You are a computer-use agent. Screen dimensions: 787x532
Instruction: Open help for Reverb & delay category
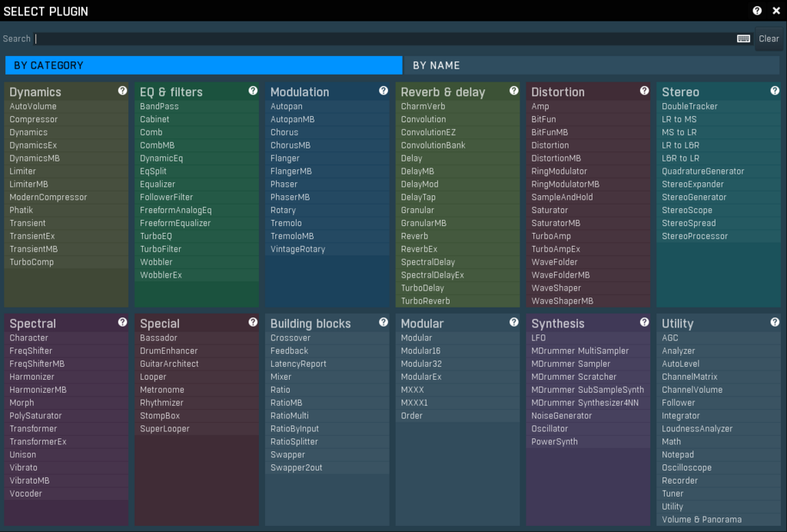tap(514, 91)
